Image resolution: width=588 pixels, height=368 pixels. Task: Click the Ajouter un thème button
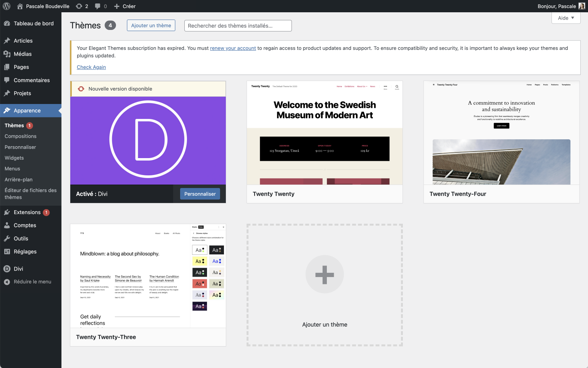click(x=151, y=25)
